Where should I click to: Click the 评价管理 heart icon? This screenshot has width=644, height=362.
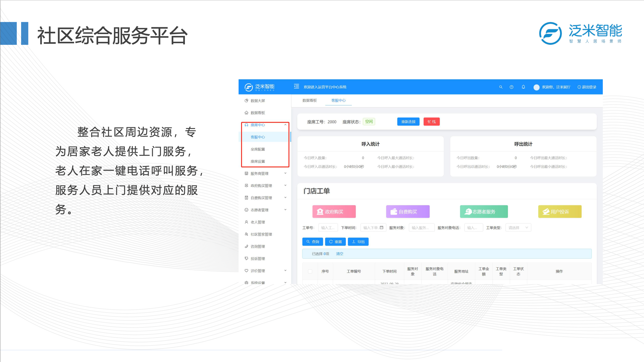(246, 271)
